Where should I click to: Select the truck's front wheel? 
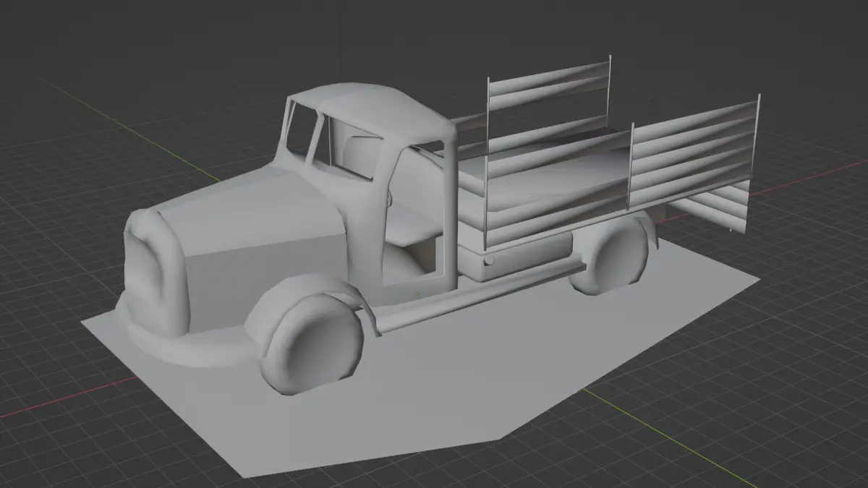(x=313, y=345)
